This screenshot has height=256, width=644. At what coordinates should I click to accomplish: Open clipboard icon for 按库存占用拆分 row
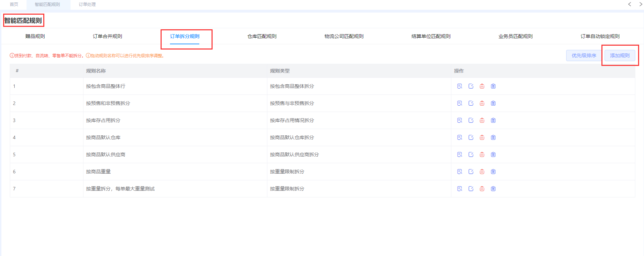(493, 120)
